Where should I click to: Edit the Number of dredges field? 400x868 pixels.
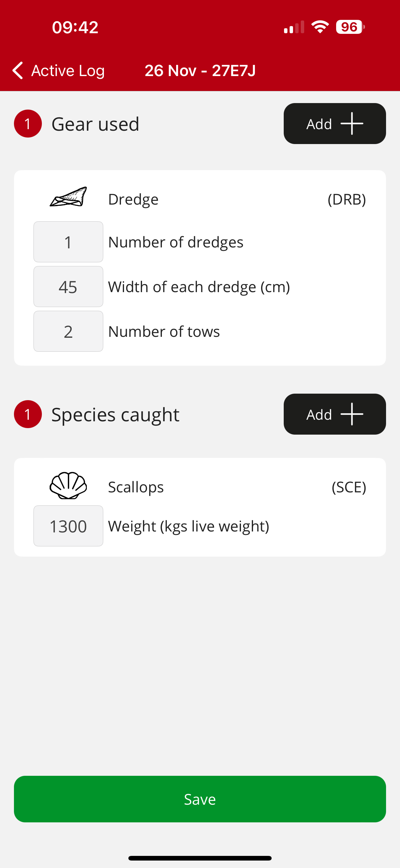(x=68, y=242)
